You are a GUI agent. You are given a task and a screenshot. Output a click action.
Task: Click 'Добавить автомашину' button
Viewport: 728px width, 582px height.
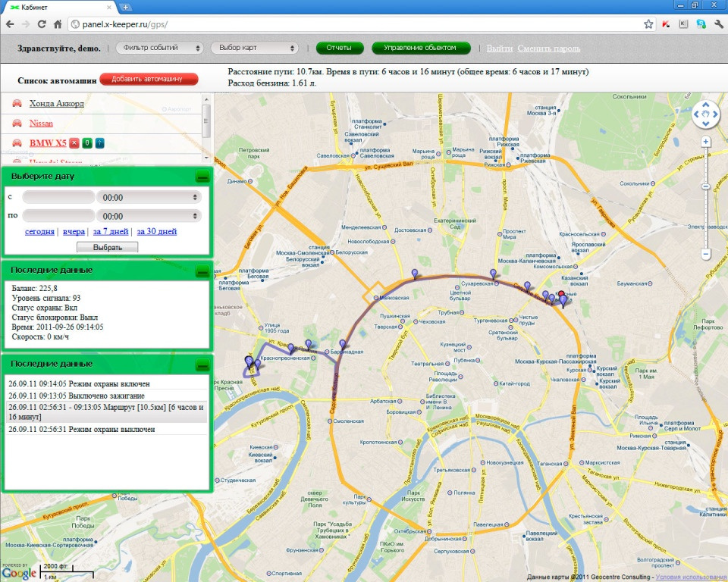[x=149, y=79]
